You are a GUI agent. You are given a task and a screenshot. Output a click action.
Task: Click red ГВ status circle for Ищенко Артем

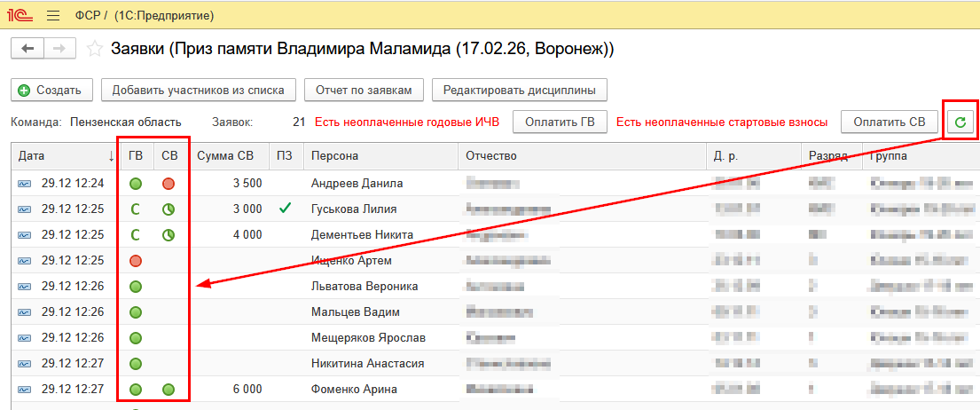coord(136,261)
